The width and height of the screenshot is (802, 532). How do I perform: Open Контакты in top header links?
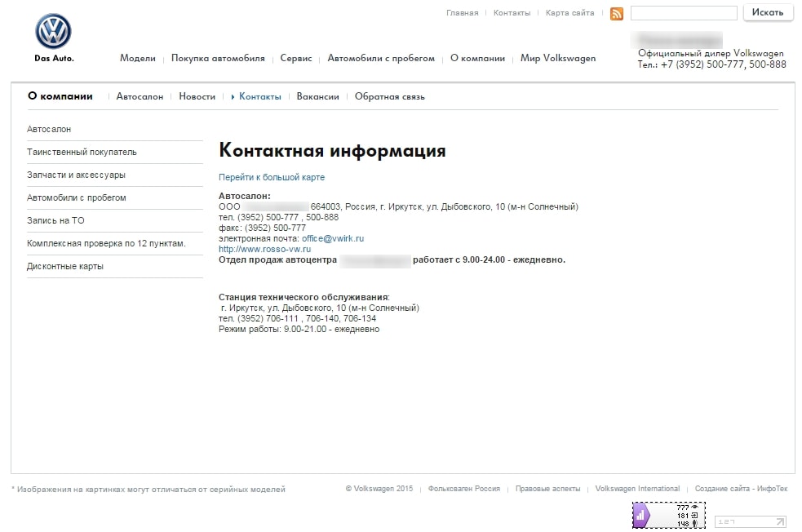pos(512,13)
